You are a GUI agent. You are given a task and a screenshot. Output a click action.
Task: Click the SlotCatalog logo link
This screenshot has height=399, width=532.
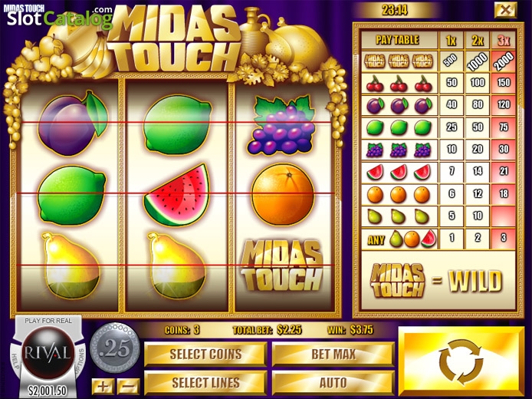[x=60, y=18]
